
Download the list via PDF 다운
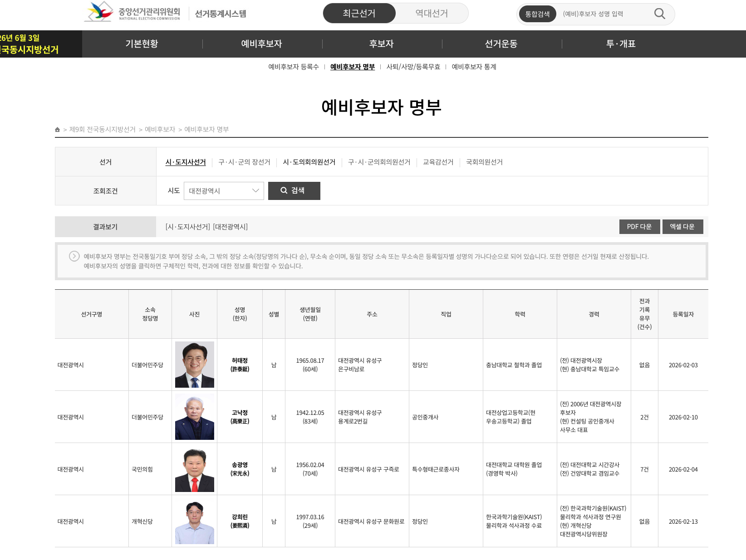pyautogui.click(x=639, y=227)
